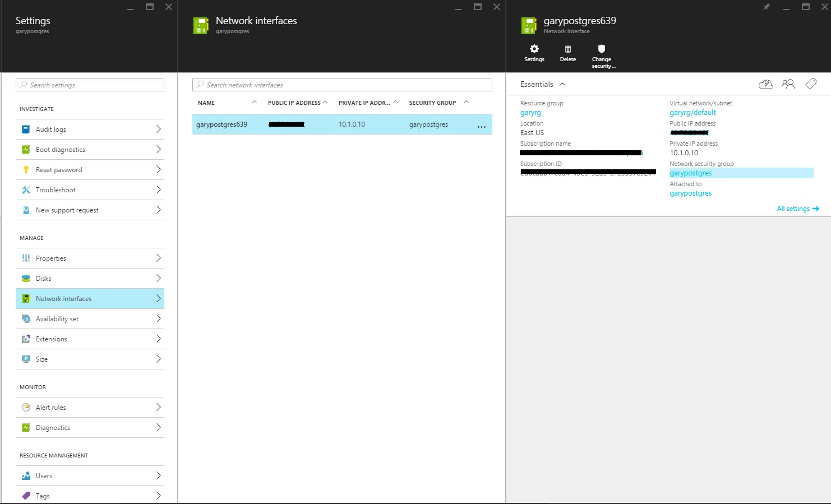Expand Disks chevron
Image resolution: width=831 pixels, height=504 pixels.
click(158, 279)
